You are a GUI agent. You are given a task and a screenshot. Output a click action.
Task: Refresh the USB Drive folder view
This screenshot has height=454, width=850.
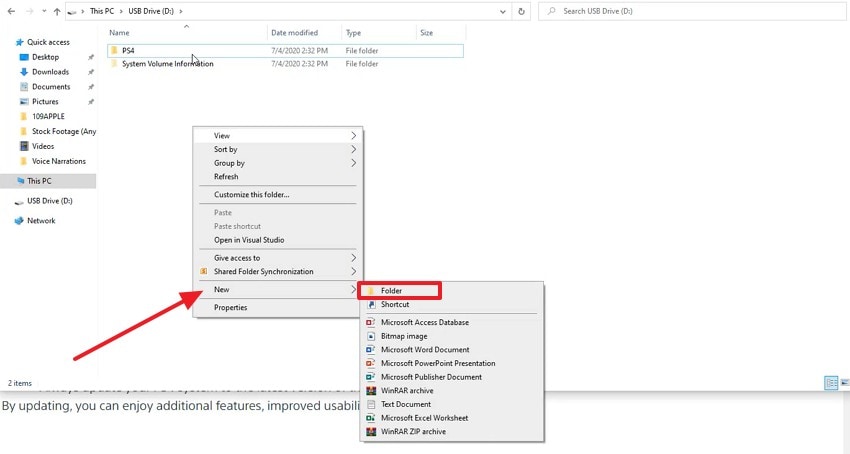[521, 11]
